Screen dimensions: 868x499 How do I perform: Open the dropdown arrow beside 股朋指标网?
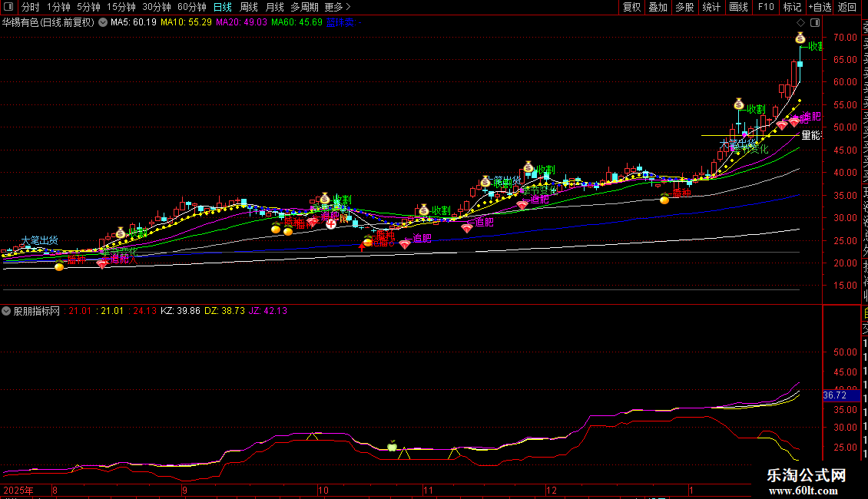[6, 311]
